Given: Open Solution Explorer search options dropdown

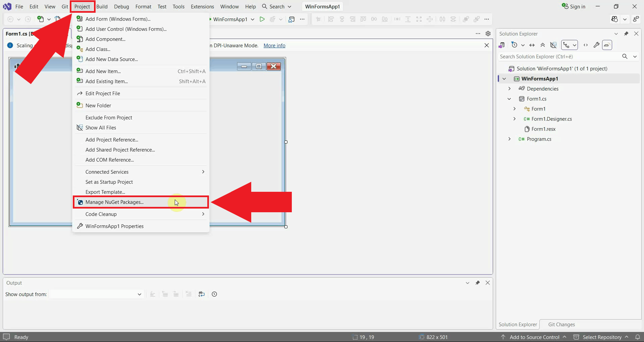Looking at the screenshot, I should click(635, 56).
